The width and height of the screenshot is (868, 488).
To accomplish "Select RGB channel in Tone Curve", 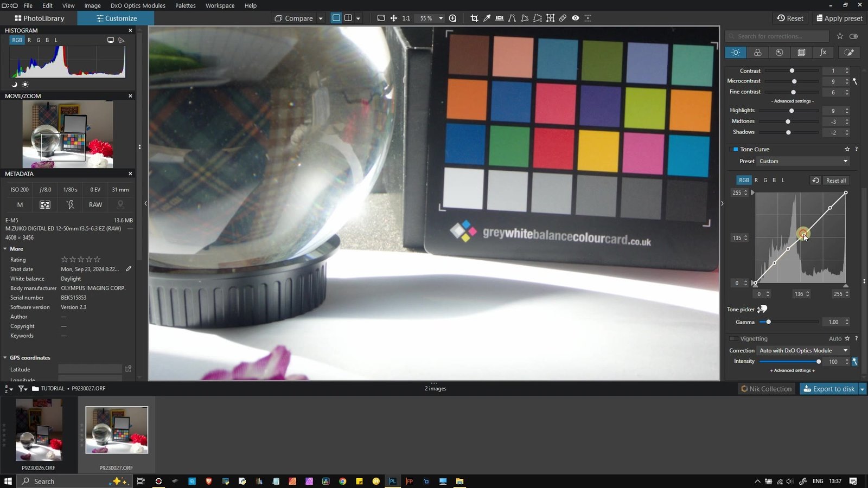I will 744,180.
